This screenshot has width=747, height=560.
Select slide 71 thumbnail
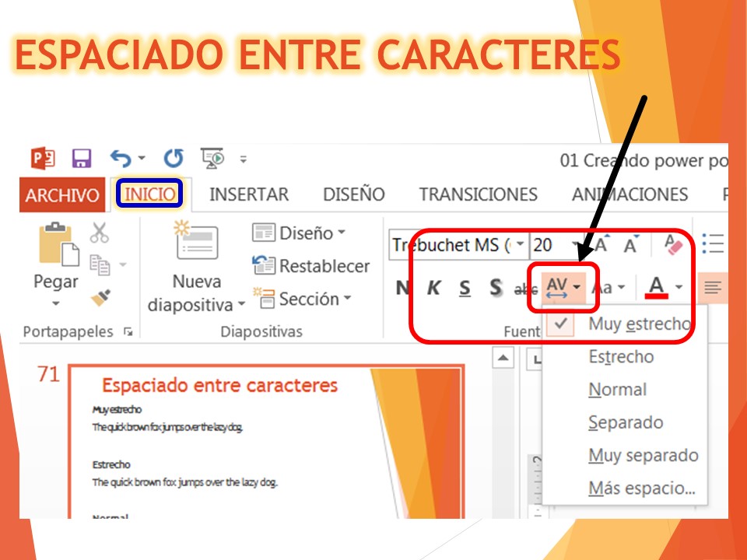pyautogui.click(x=266, y=442)
